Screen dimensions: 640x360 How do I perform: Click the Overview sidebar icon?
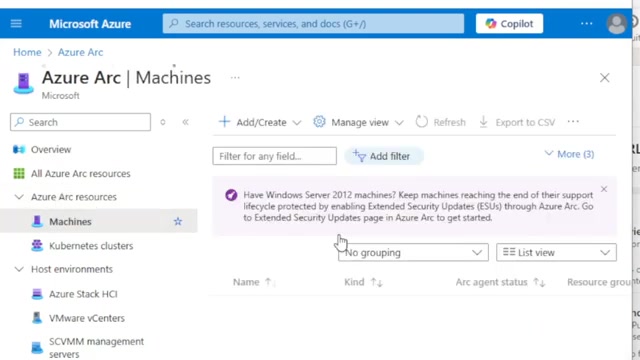coord(19,149)
